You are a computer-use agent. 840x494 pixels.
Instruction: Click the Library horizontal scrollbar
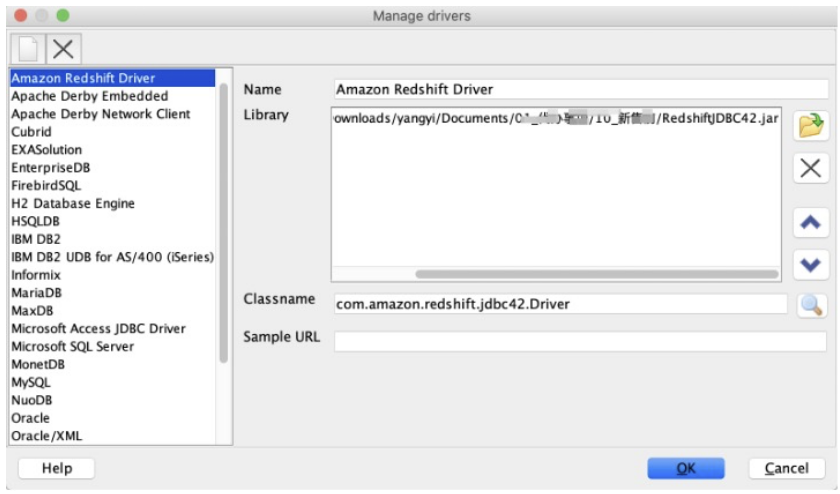click(597, 274)
